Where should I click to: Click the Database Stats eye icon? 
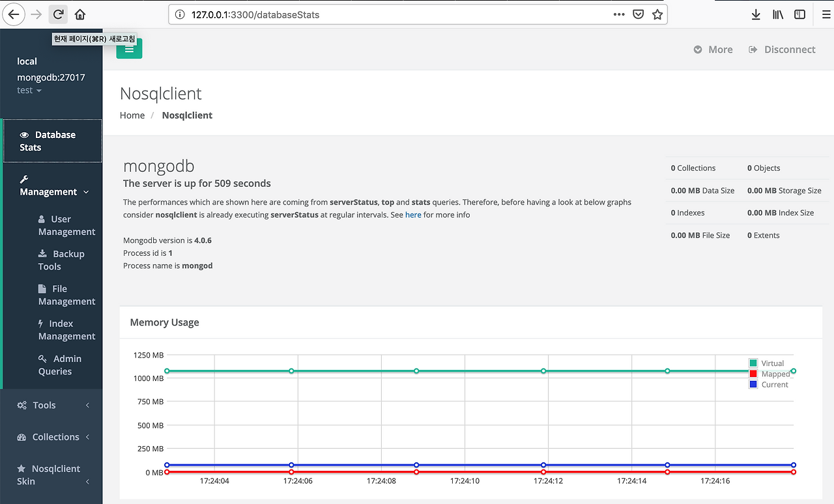(x=25, y=135)
